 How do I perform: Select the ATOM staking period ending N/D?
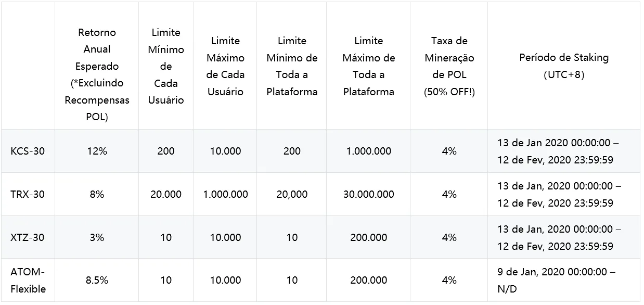[x=556, y=280]
